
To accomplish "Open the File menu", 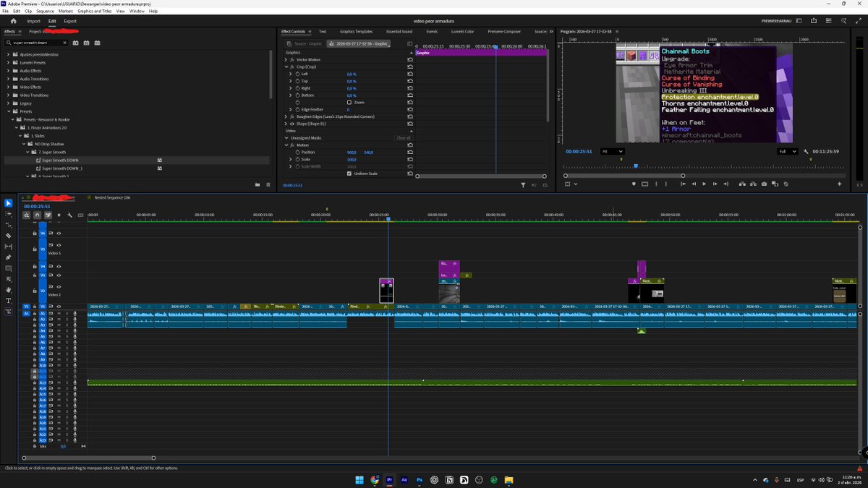I will (x=6, y=11).
